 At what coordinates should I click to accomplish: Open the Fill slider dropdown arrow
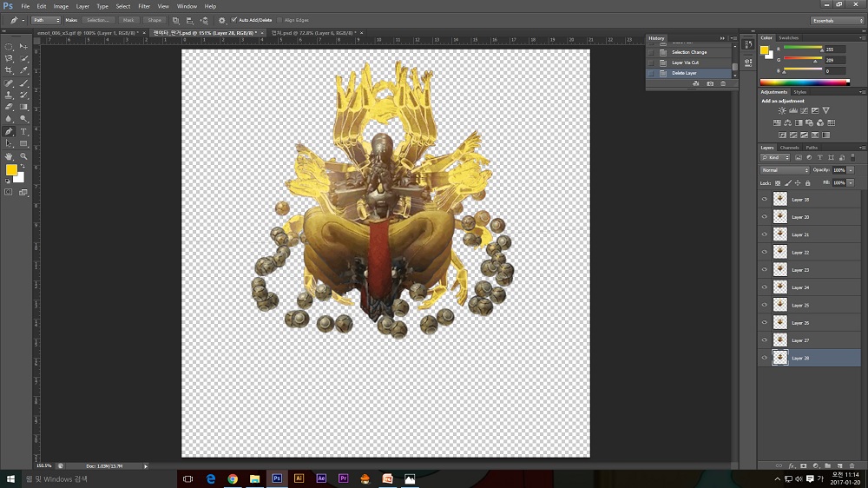851,183
